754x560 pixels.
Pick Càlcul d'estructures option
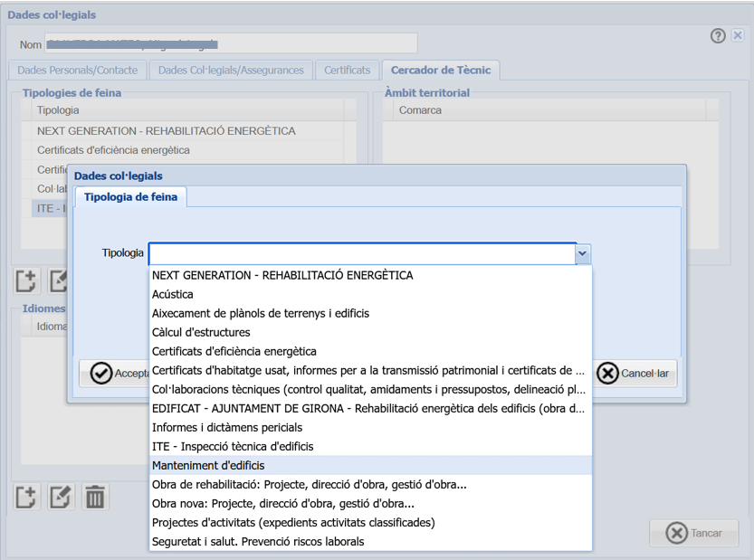click(371, 332)
